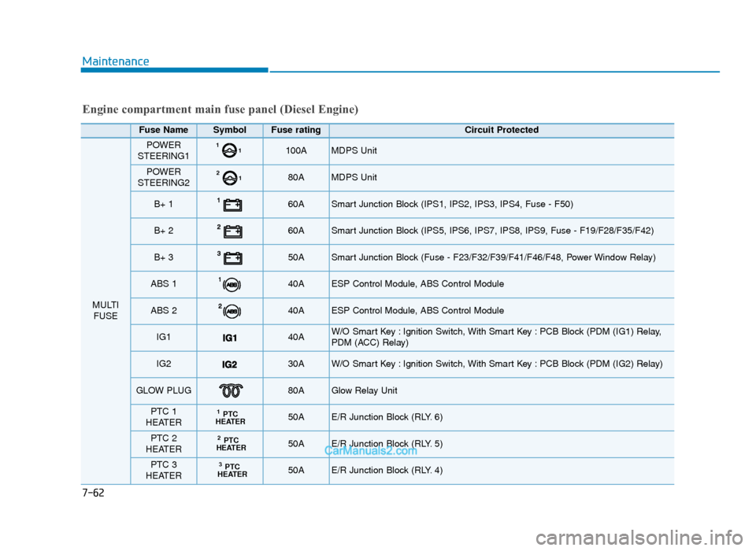Click the B+ 2 battery symbol
This screenshot has height=551, width=756.
click(230, 231)
